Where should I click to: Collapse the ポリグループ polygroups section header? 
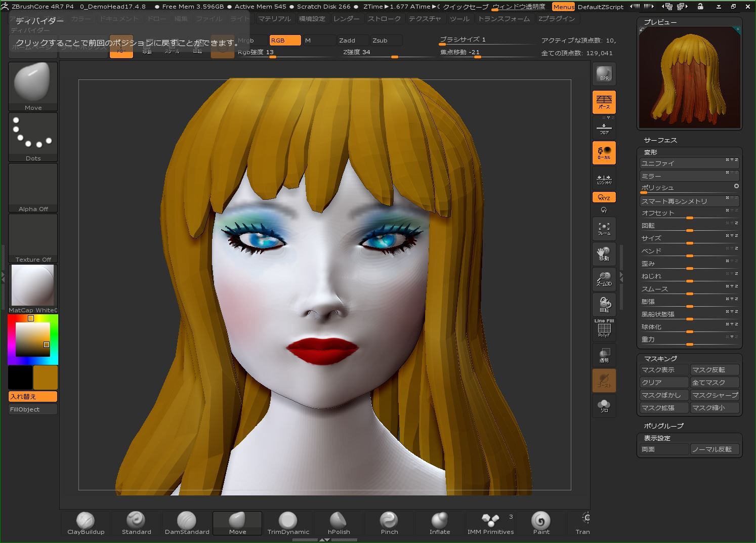pyautogui.click(x=663, y=426)
